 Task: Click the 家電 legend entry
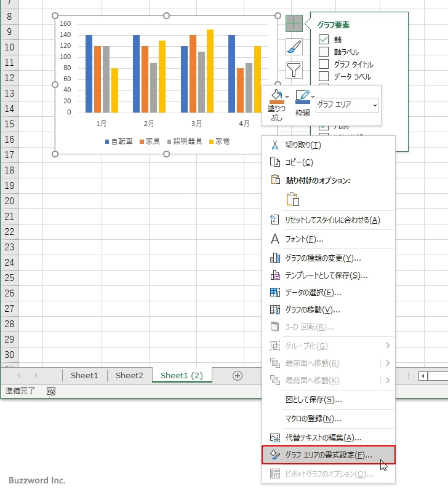[220, 141]
